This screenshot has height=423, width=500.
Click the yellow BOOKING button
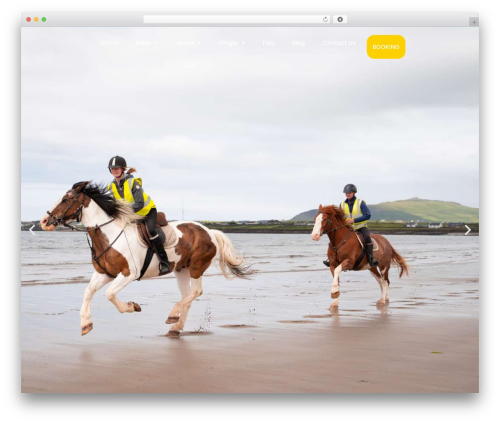pos(386,47)
